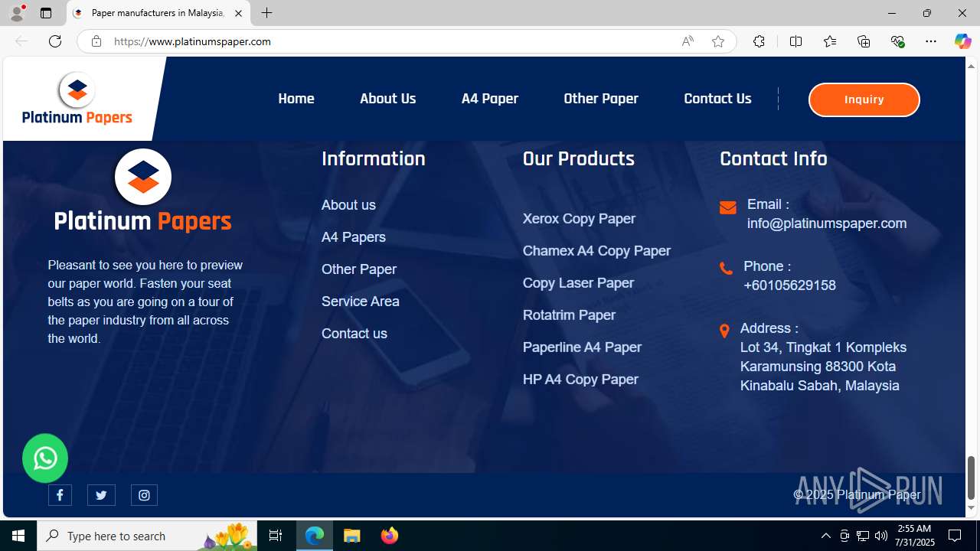The height and width of the screenshot is (551, 980).
Task: Open File Explorer from the taskbar
Action: (x=352, y=536)
